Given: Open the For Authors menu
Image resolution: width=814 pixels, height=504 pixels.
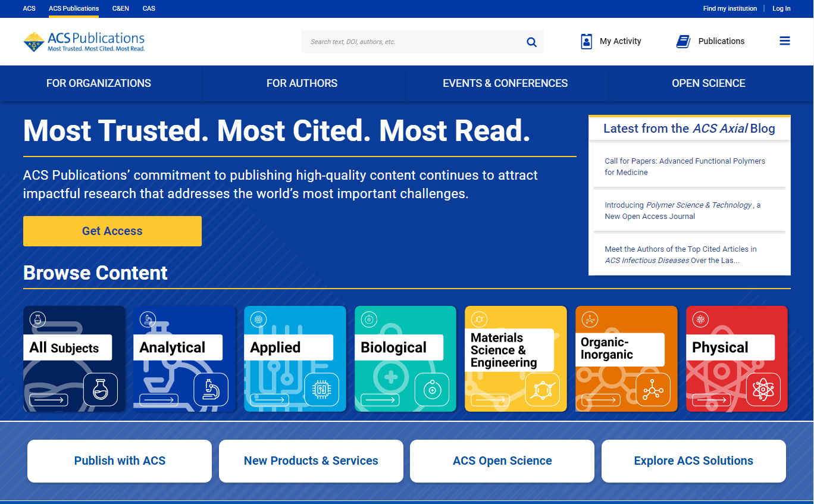Looking at the screenshot, I should [x=302, y=83].
